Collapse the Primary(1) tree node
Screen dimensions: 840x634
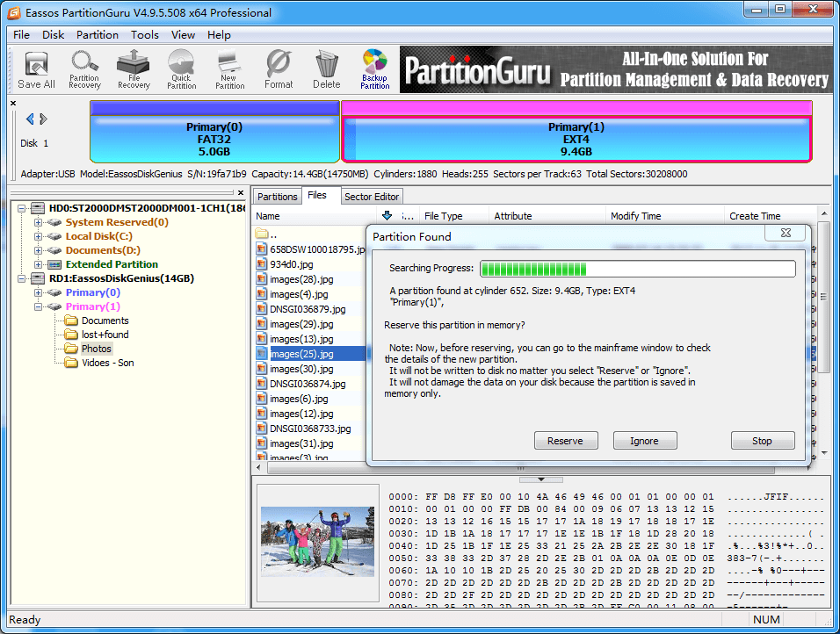point(38,306)
